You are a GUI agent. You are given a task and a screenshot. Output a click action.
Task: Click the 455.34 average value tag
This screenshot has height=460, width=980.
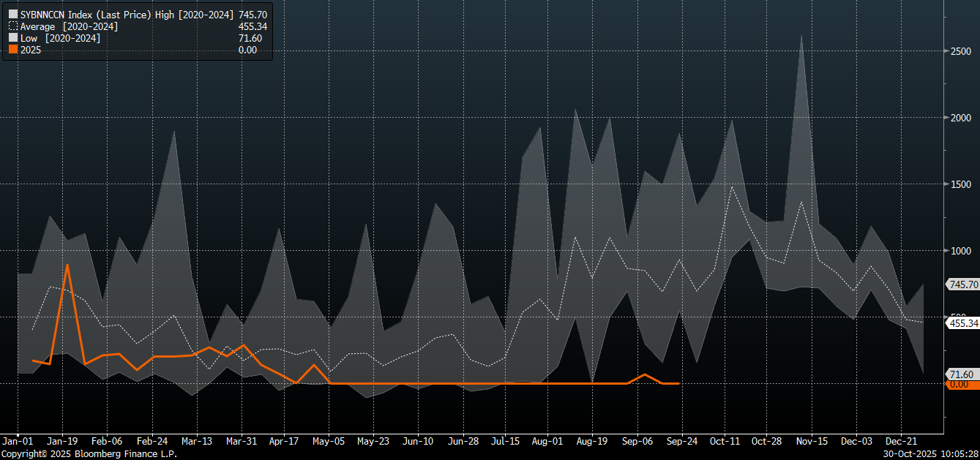(x=962, y=323)
